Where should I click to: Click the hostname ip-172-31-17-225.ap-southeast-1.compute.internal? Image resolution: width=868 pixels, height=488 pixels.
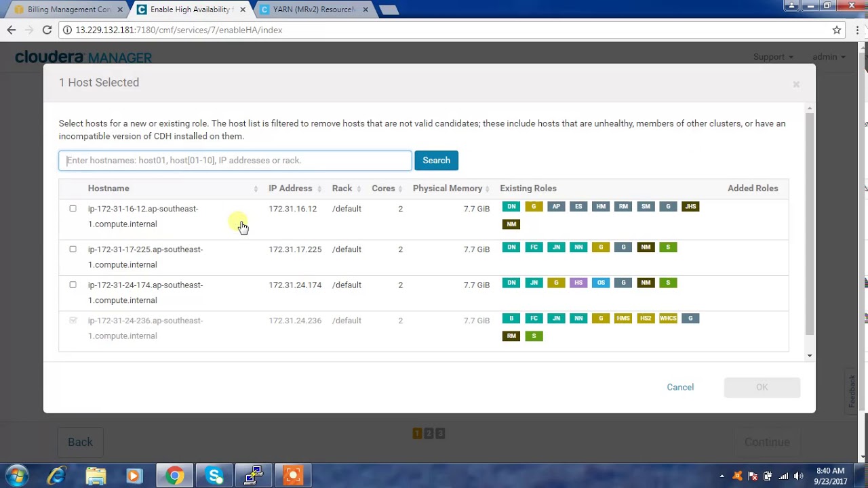(x=145, y=257)
